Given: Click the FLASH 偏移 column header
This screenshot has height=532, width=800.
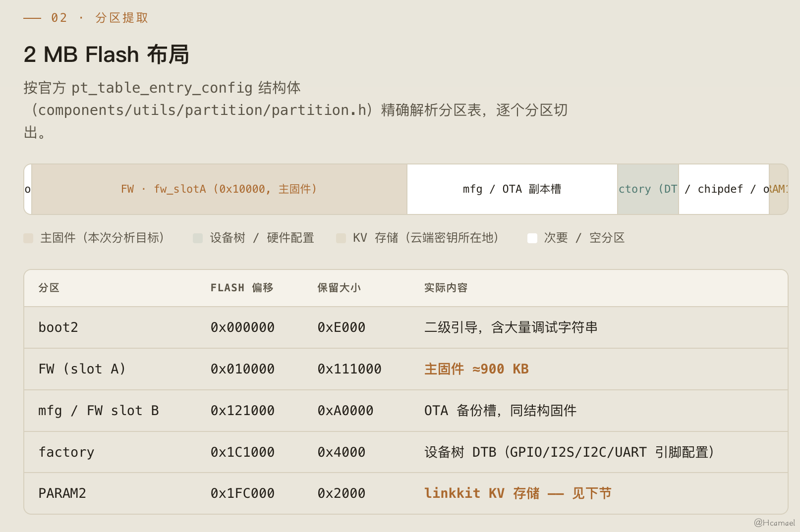Looking at the screenshot, I should coord(242,288).
